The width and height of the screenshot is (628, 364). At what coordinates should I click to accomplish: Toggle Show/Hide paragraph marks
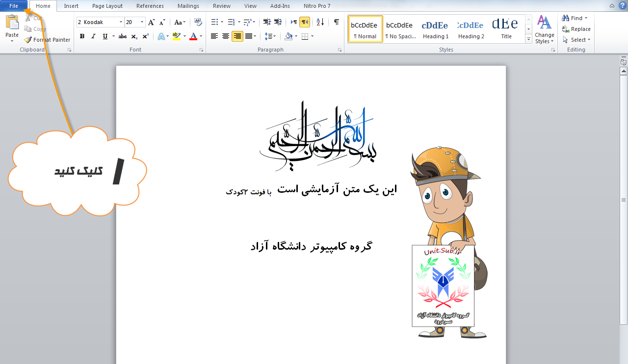pyautogui.click(x=336, y=22)
